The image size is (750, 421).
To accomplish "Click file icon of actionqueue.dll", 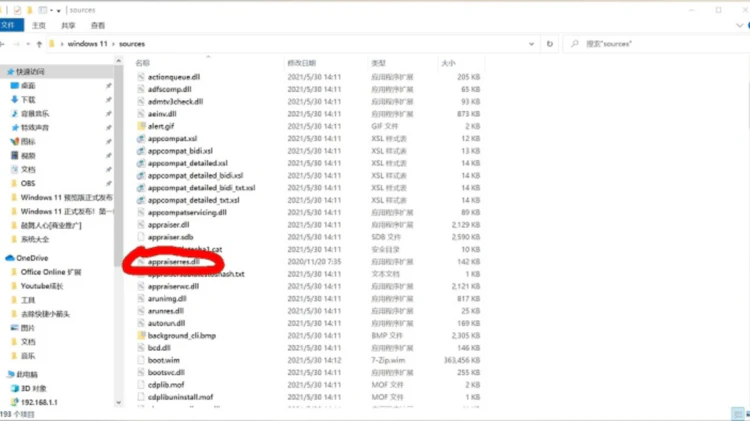I will pos(141,77).
